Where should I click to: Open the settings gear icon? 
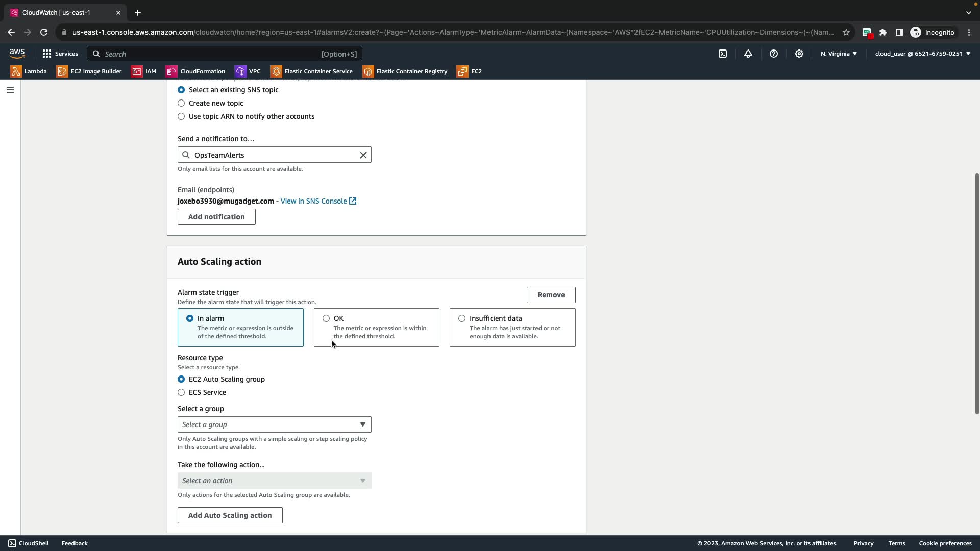pyautogui.click(x=799, y=54)
